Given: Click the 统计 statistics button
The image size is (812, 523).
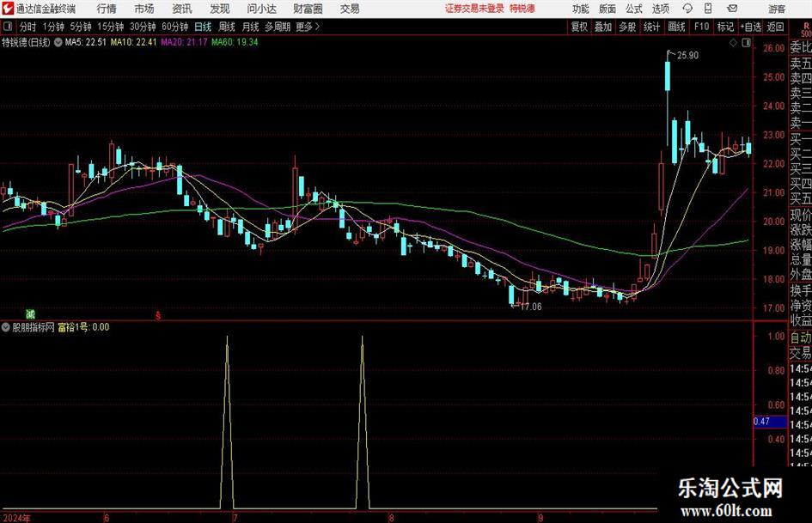Looking at the screenshot, I should (x=651, y=27).
